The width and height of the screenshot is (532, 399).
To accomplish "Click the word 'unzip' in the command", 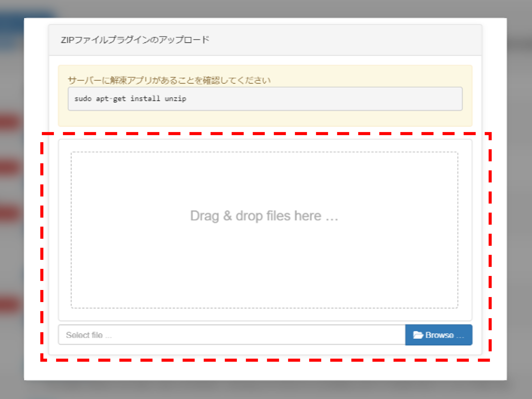I will [x=175, y=99].
